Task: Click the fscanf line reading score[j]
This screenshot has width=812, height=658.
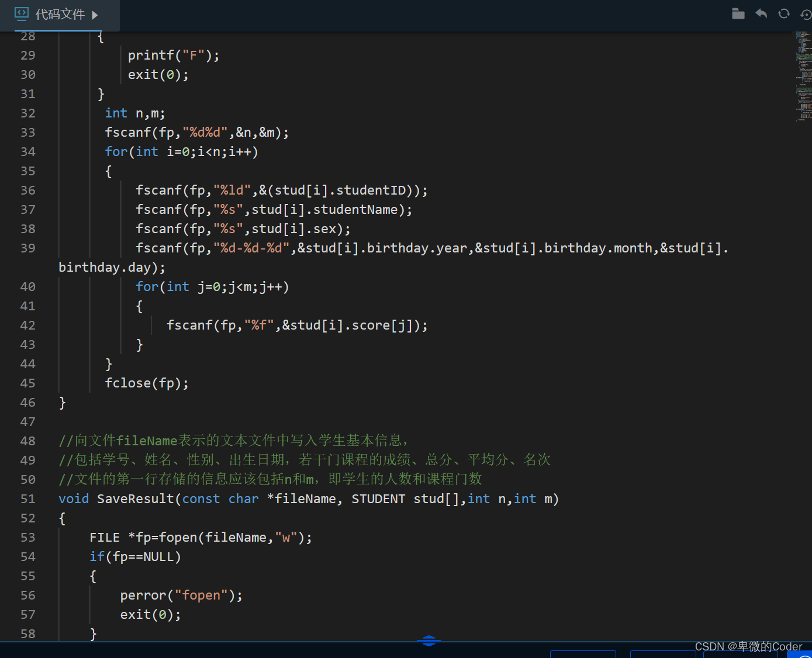Action: pos(297,325)
